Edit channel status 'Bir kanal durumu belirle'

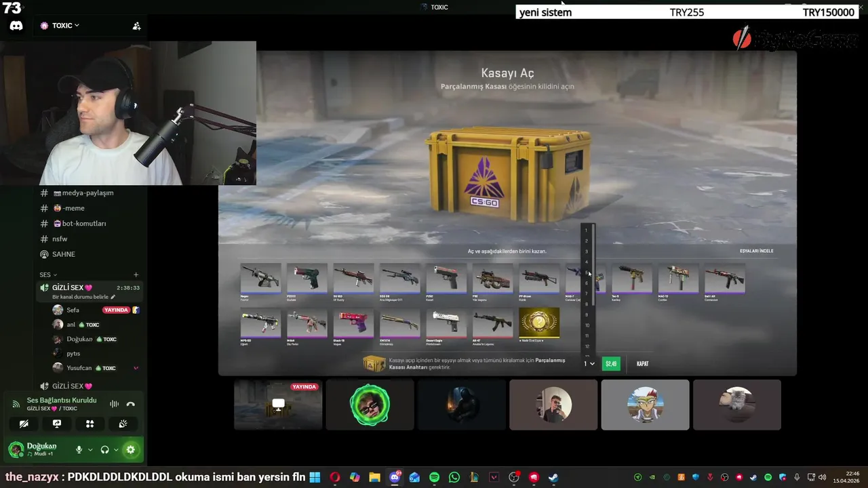click(83, 297)
